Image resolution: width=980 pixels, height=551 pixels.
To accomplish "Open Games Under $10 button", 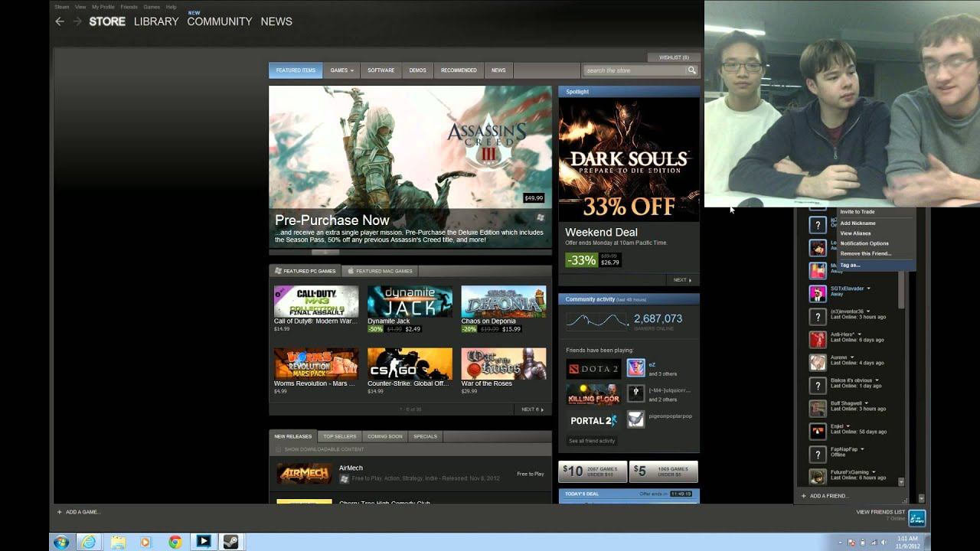I will pos(593,471).
